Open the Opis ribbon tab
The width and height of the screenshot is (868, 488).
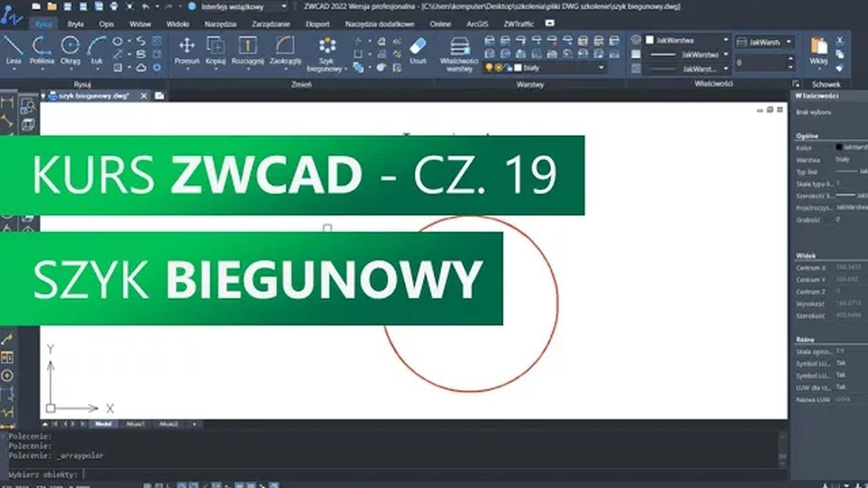coord(106,24)
